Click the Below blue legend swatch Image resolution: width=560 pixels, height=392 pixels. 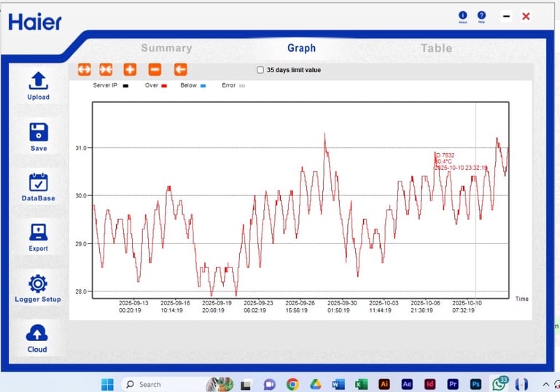(x=203, y=86)
